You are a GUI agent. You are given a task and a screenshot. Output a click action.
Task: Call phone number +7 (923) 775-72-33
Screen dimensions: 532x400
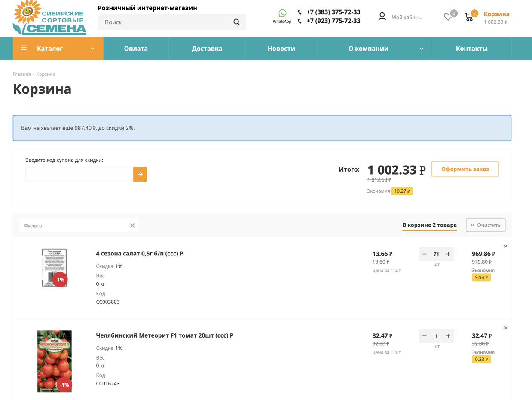pyautogui.click(x=333, y=21)
